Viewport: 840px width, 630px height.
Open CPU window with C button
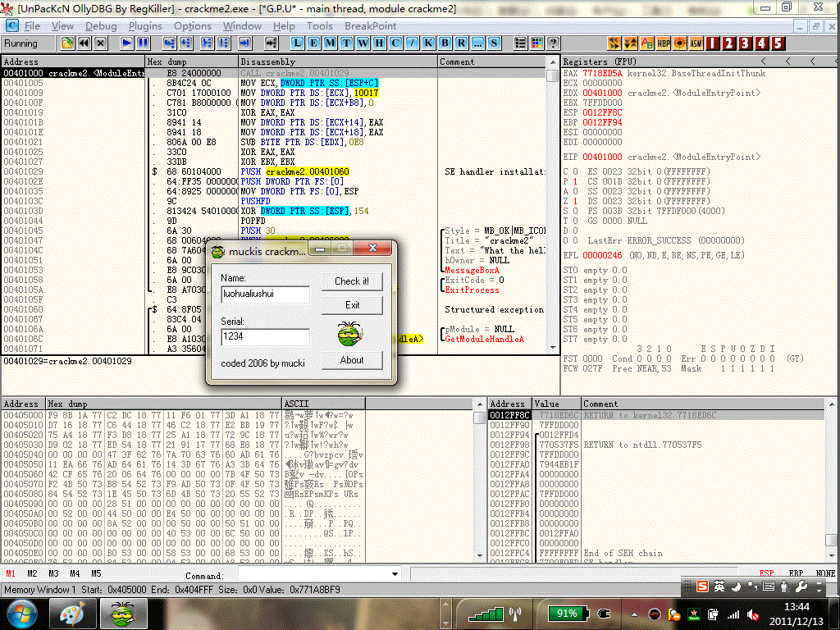(395, 43)
